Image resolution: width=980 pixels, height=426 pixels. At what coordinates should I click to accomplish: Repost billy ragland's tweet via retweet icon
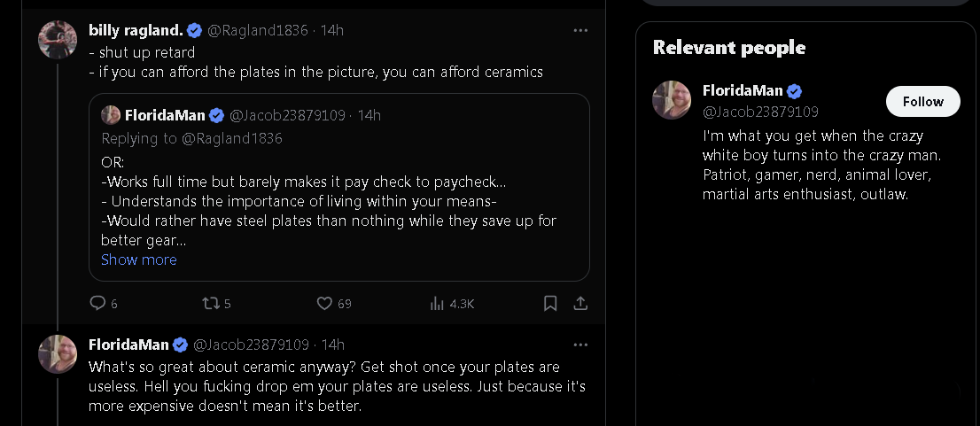tap(210, 304)
